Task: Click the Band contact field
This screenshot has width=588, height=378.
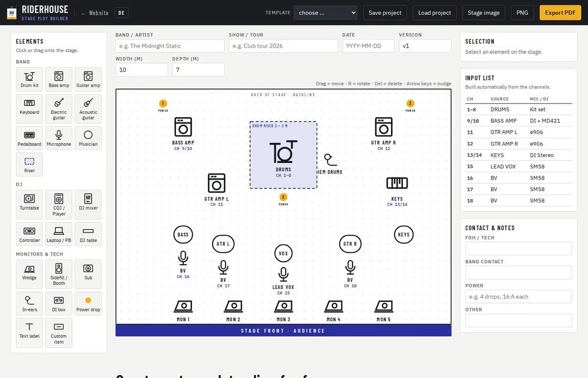Action: 518,273
